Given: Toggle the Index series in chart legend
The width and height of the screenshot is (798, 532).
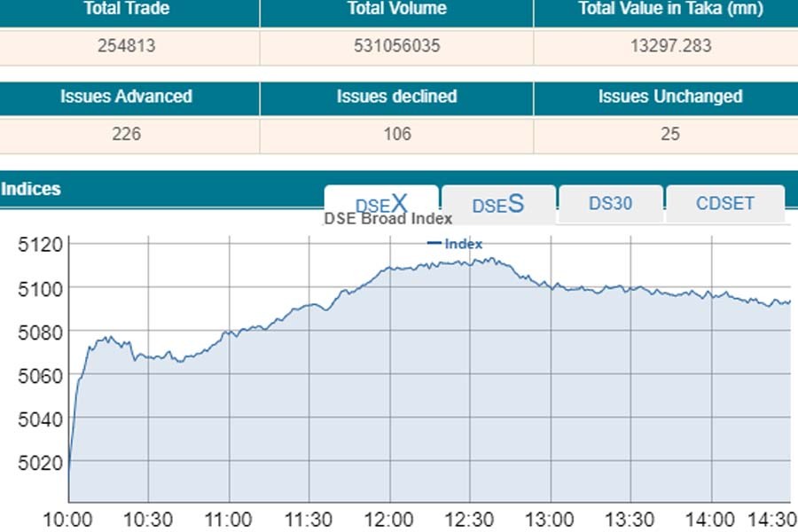Looking at the screenshot, I should click(x=456, y=244).
